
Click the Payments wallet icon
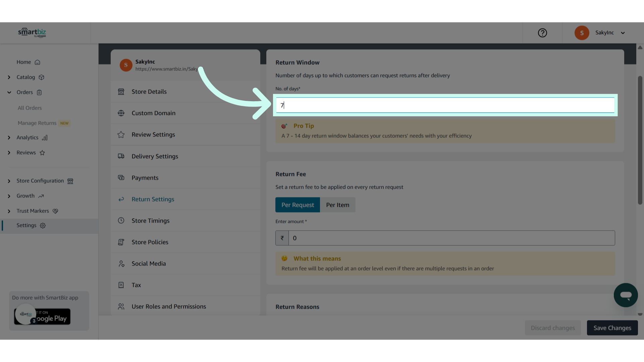coord(121,178)
